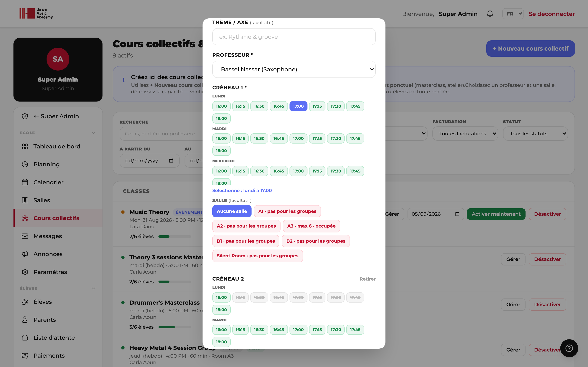Open the Professeur dropdown showing Bassel Nassar

tap(294, 69)
